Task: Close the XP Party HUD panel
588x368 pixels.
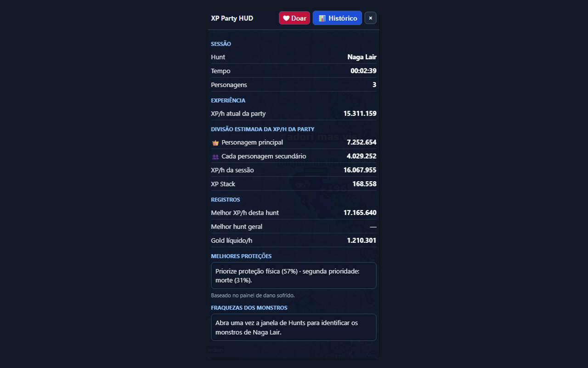Action: click(x=370, y=18)
